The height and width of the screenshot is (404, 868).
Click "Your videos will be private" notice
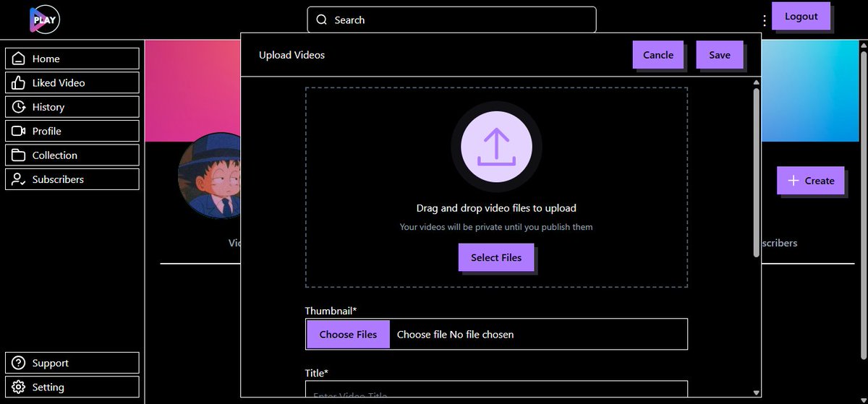(x=496, y=227)
